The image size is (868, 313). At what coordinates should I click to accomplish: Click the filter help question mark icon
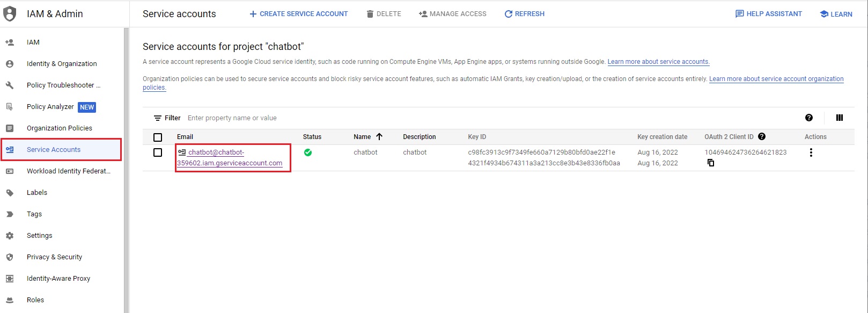tap(809, 118)
